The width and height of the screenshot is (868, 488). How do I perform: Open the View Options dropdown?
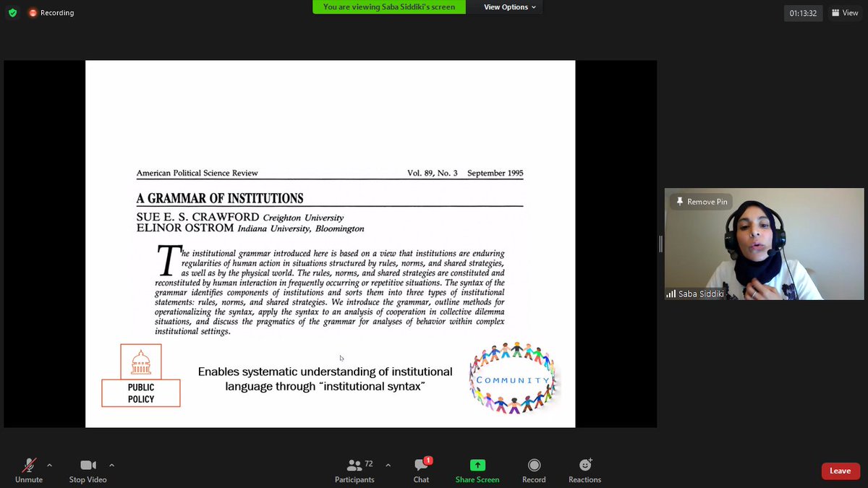pos(510,7)
